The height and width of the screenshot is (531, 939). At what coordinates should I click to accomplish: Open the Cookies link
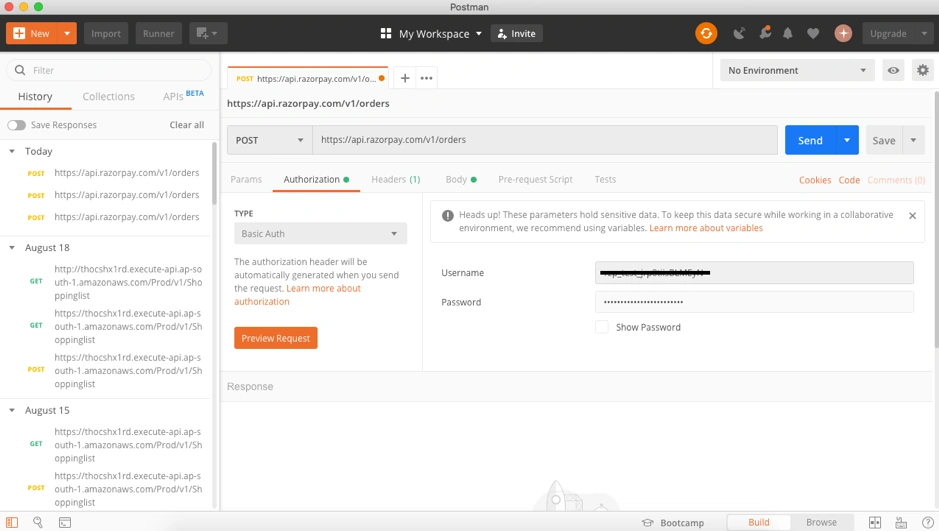[814, 180]
